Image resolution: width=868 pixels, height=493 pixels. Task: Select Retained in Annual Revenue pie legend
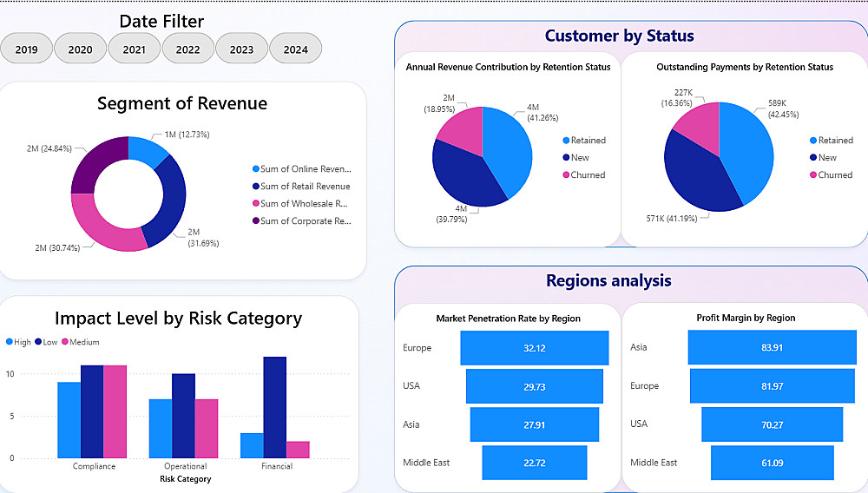(584, 140)
